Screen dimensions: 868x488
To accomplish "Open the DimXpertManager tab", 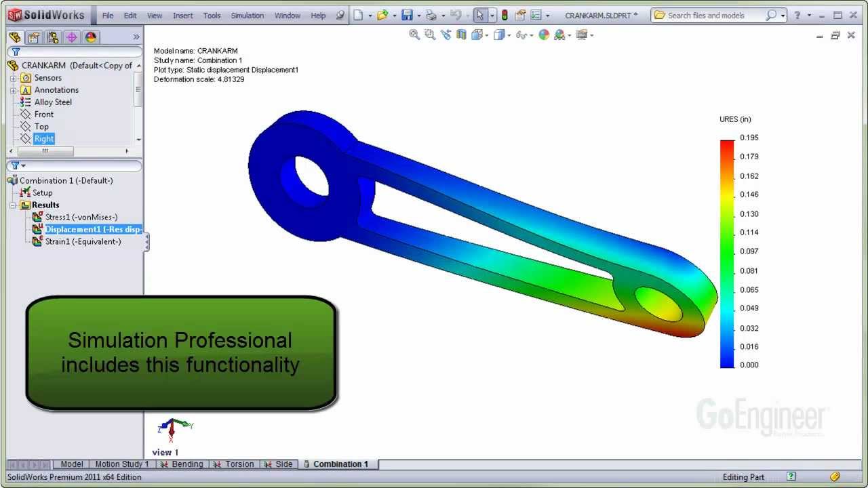I will [72, 37].
